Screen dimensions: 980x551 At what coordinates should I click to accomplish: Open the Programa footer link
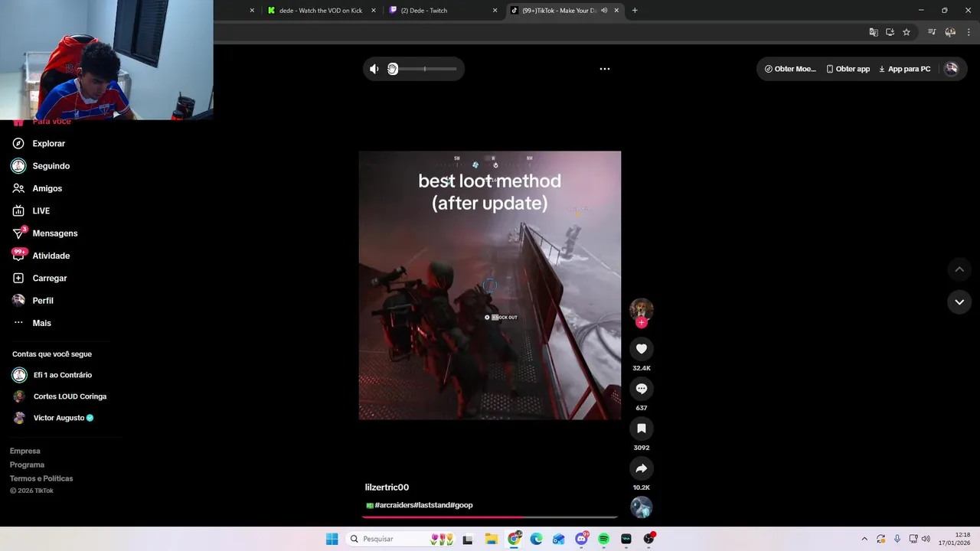(x=27, y=465)
